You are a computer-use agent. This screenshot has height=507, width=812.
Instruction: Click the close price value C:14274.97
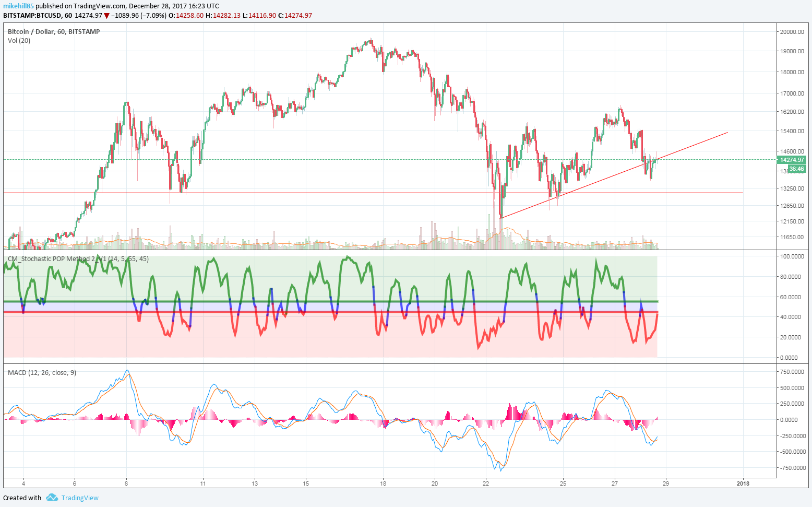pos(295,16)
